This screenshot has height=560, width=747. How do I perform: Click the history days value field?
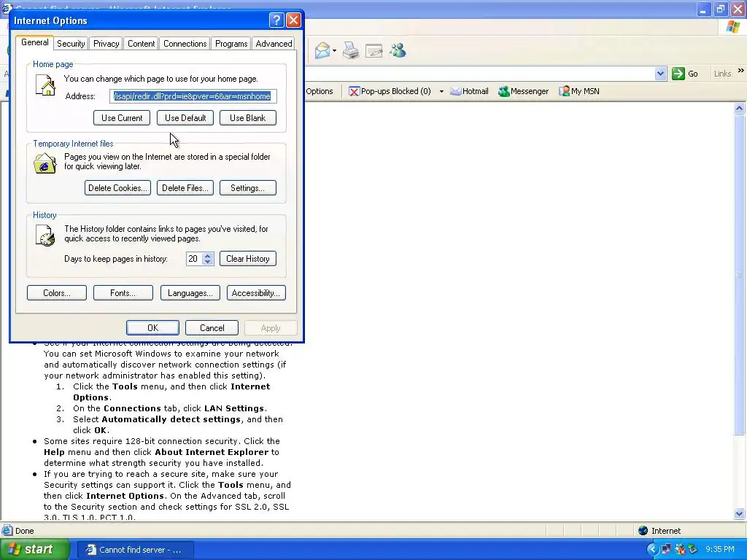click(194, 259)
